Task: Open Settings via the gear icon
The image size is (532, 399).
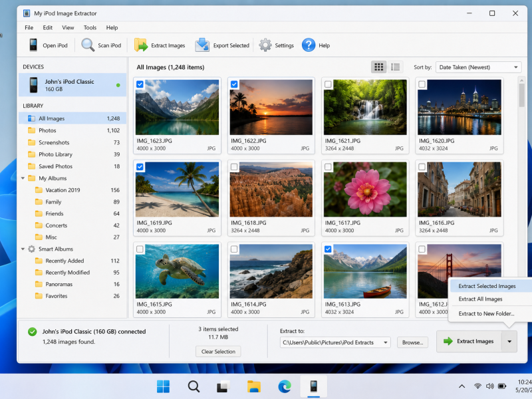Action: pos(265,45)
